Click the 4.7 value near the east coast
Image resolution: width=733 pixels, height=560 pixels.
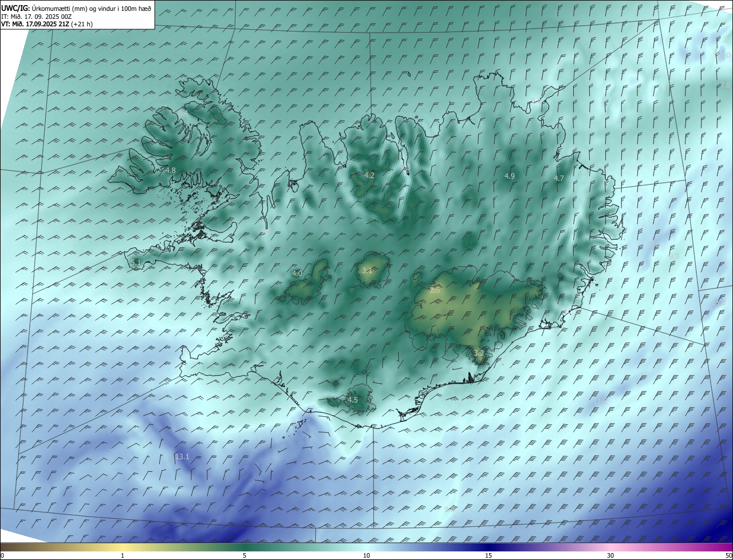click(x=559, y=179)
